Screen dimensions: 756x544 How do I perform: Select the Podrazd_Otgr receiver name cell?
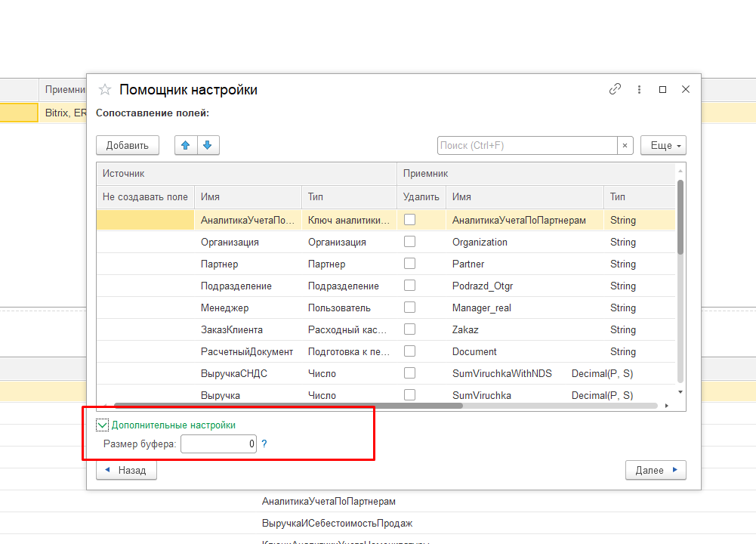point(525,286)
